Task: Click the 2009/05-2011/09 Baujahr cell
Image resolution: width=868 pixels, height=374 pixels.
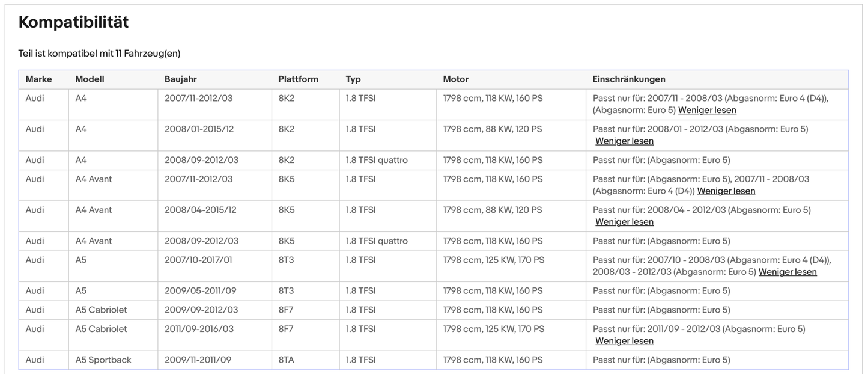Action: 200,291
